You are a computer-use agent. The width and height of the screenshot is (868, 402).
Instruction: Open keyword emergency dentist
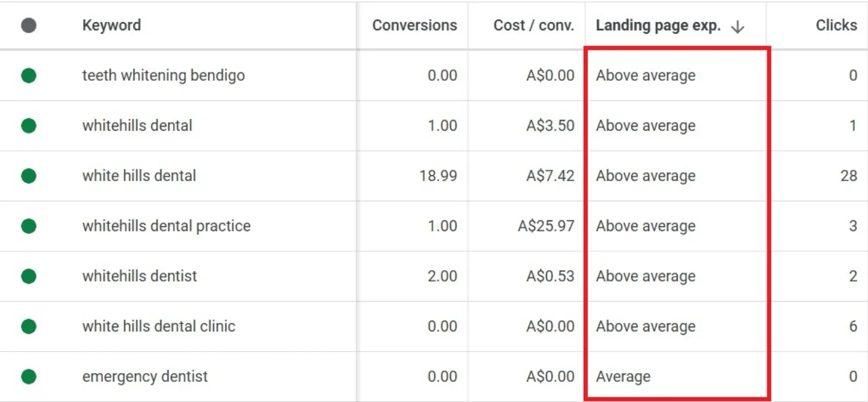click(x=145, y=377)
